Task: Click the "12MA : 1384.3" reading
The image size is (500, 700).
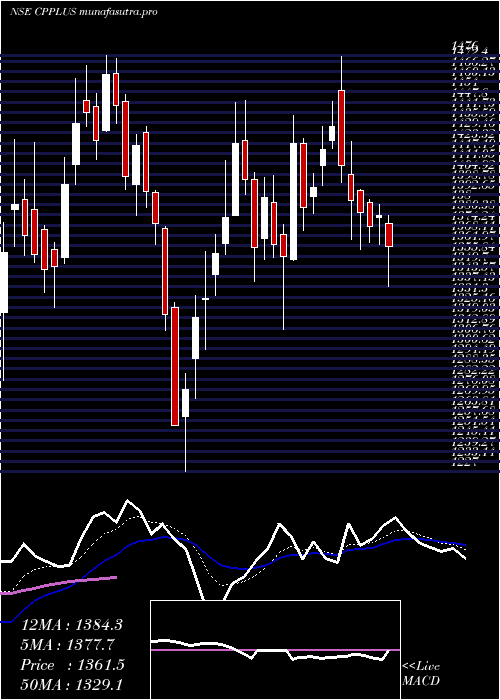Action: 71,625
